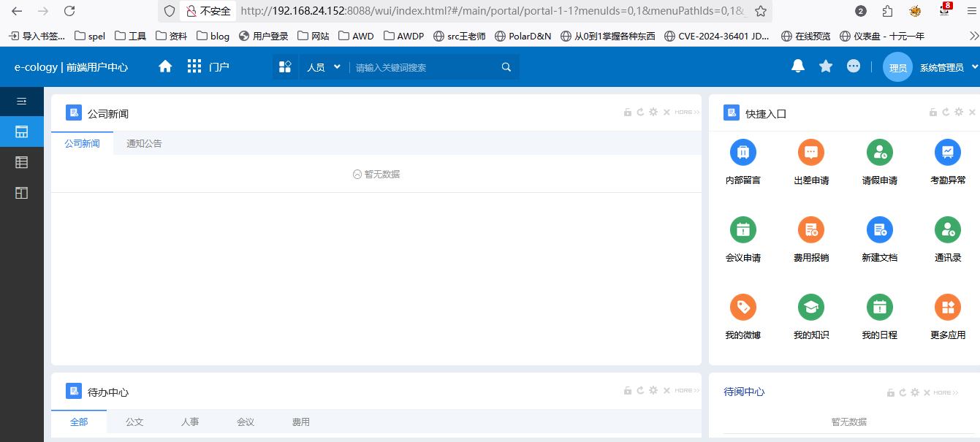The width and height of the screenshot is (980, 442).
Task: Refresh the 待阅中心 panel
Action: 903,392
